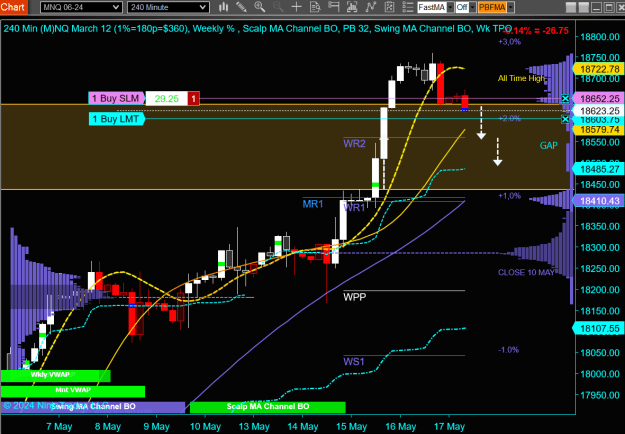Click the purple Swing MA Channel BO bar
Viewport: 625px width, 434px height.
(x=92, y=407)
